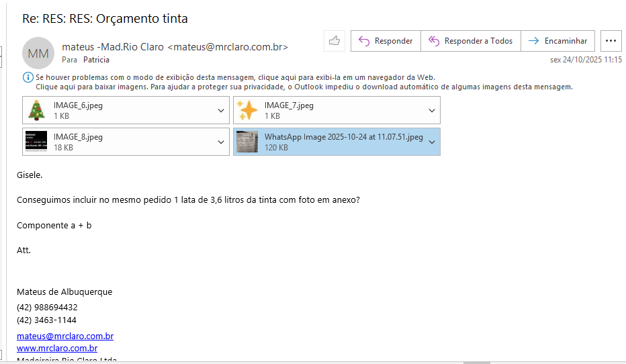
Task: Click the IMAGE_8.jpeg thumbnail icon
Action: tap(36, 142)
